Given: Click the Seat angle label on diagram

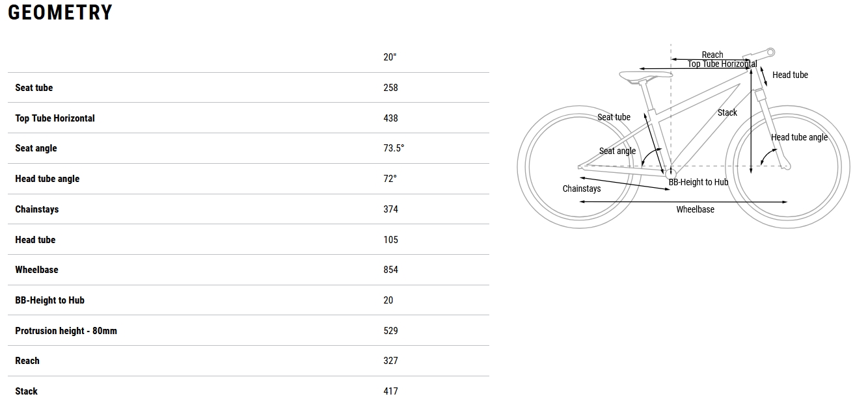Looking at the screenshot, I should point(617,151).
